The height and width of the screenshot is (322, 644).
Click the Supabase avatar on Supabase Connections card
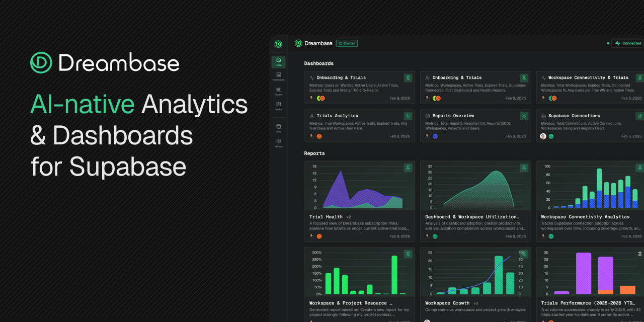551,136
